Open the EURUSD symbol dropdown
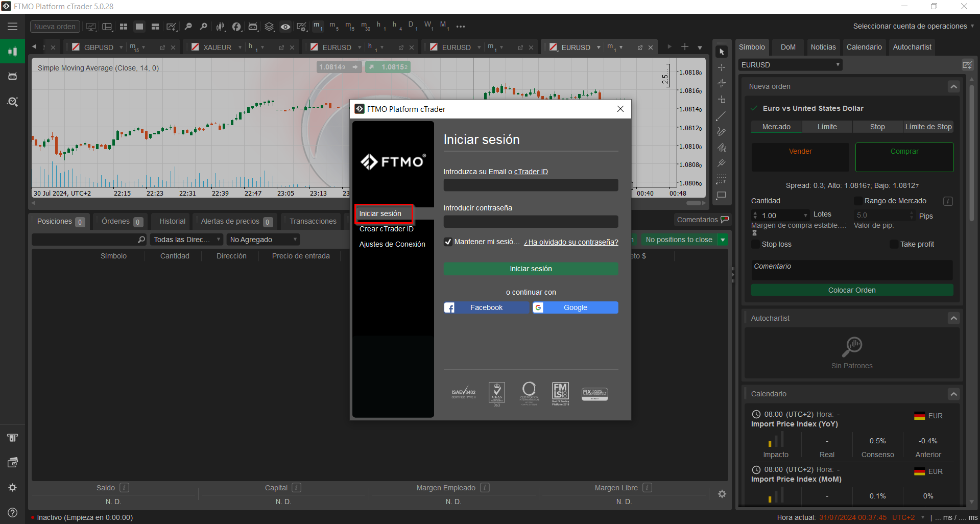Screen dimensions: 980x524 790,65
